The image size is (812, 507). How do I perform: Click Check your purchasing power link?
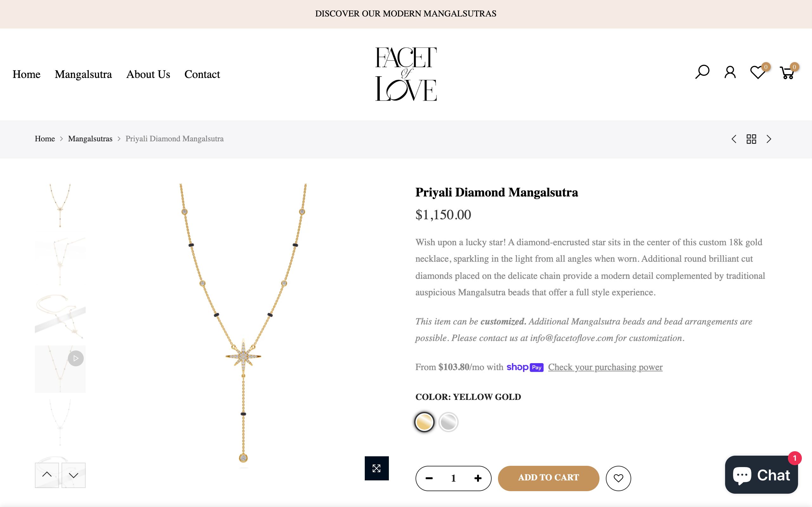point(605,367)
